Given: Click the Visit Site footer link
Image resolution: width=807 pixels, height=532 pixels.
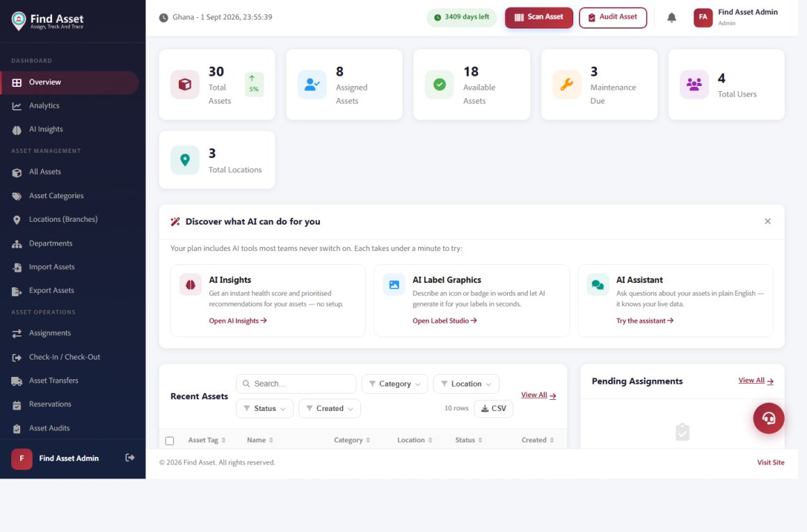Looking at the screenshot, I should (x=770, y=462).
